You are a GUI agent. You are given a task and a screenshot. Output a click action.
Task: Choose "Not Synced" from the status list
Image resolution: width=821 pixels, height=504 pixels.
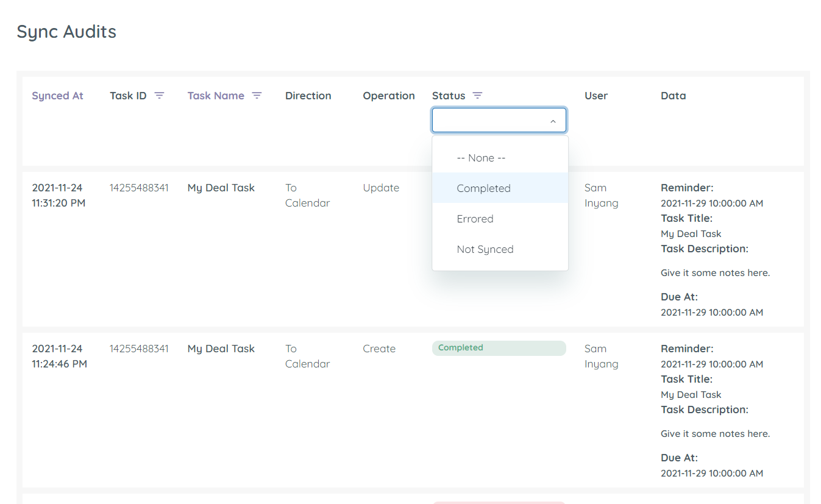pos(485,249)
